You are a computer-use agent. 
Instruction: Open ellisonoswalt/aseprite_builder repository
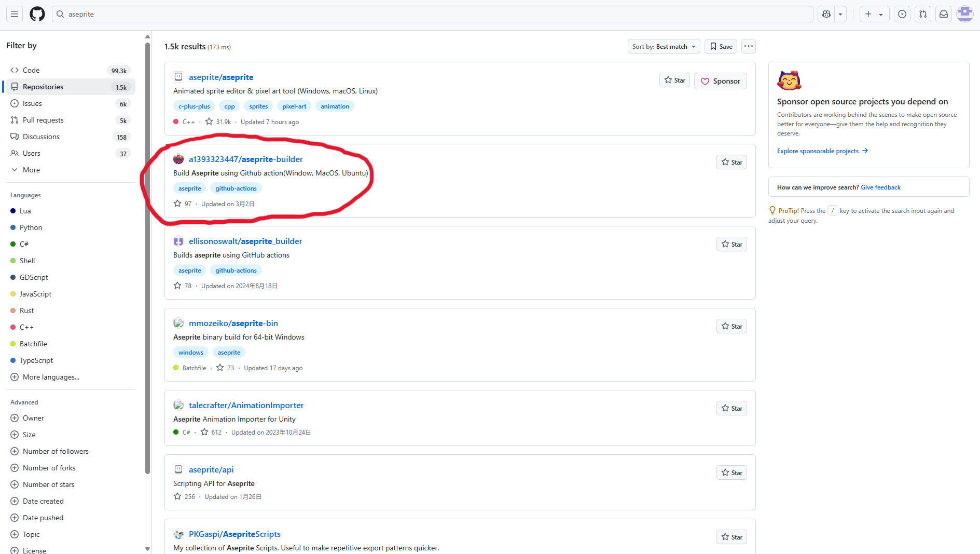coord(245,241)
